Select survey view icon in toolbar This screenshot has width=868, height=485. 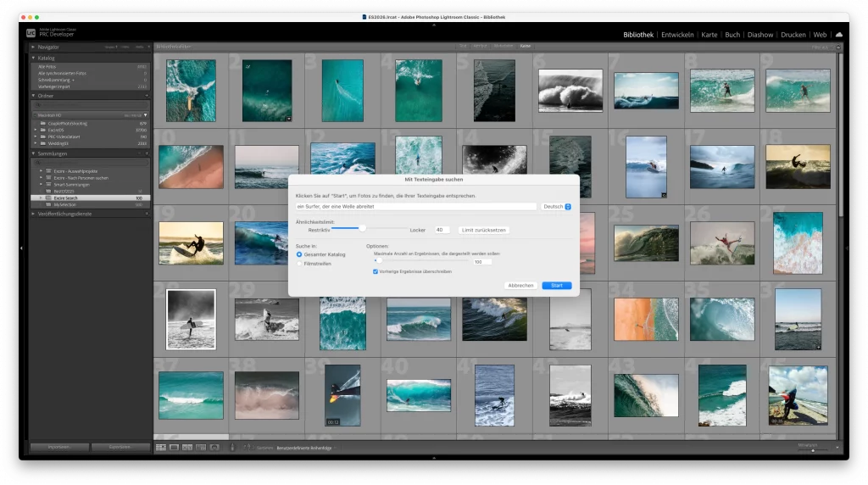[201, 447]
